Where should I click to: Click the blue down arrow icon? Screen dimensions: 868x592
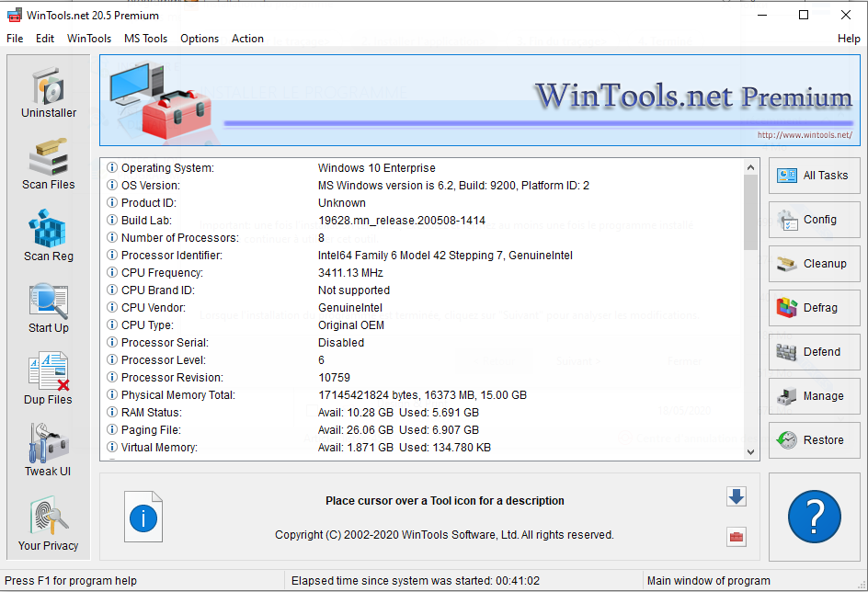(x=736, y=497)
